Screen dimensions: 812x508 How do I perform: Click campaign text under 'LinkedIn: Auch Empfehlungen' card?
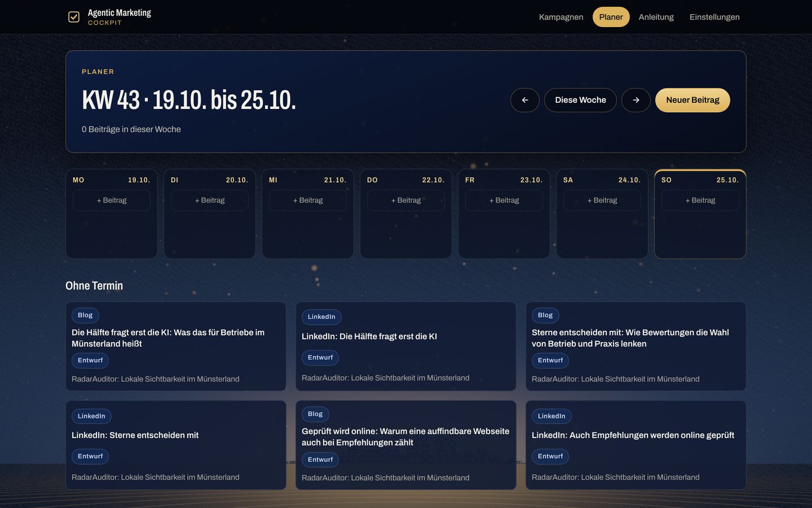616,477
